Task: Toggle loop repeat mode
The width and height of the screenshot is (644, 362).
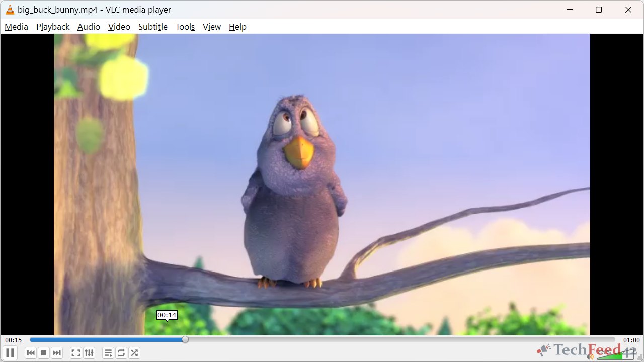Action: click(121, 353)
